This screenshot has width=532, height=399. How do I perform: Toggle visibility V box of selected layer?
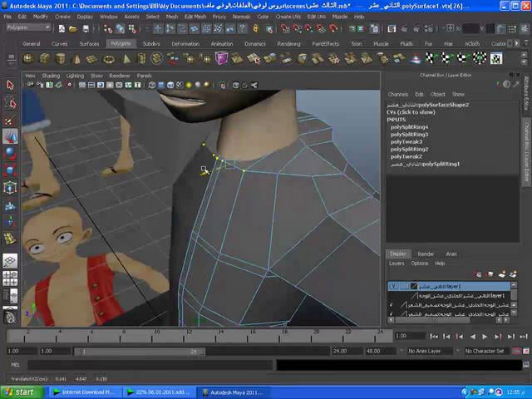coord(393,287)
